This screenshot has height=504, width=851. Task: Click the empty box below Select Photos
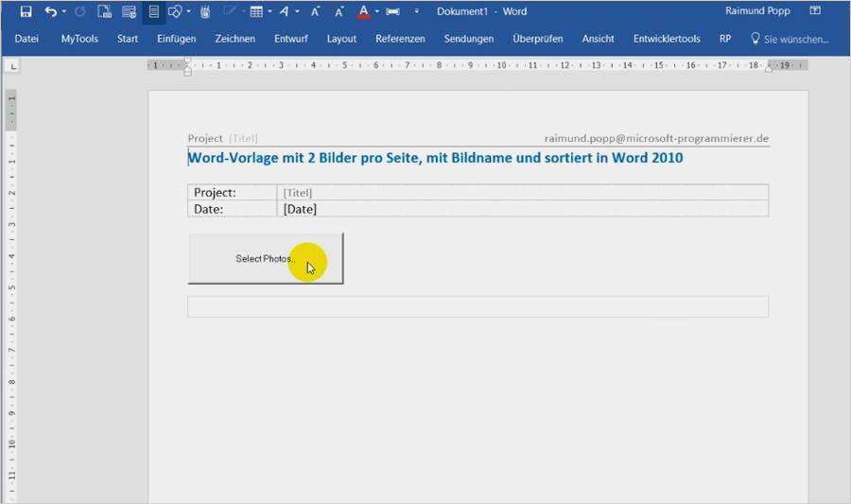(478, 306)
